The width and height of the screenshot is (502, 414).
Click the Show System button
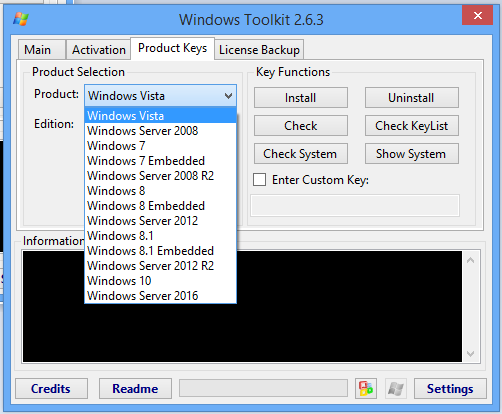coord(412,154)
